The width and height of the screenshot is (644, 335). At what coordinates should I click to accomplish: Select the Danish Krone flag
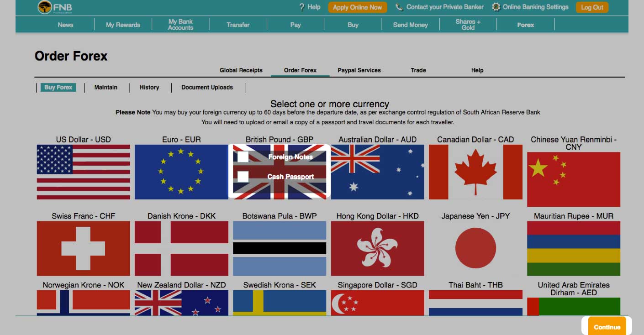tap(181, 248)
